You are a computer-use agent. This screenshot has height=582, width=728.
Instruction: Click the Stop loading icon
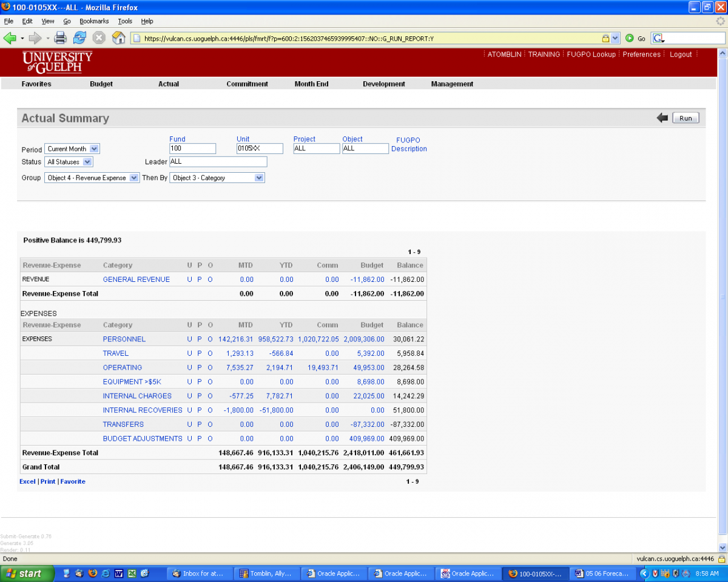coord(99,38)
